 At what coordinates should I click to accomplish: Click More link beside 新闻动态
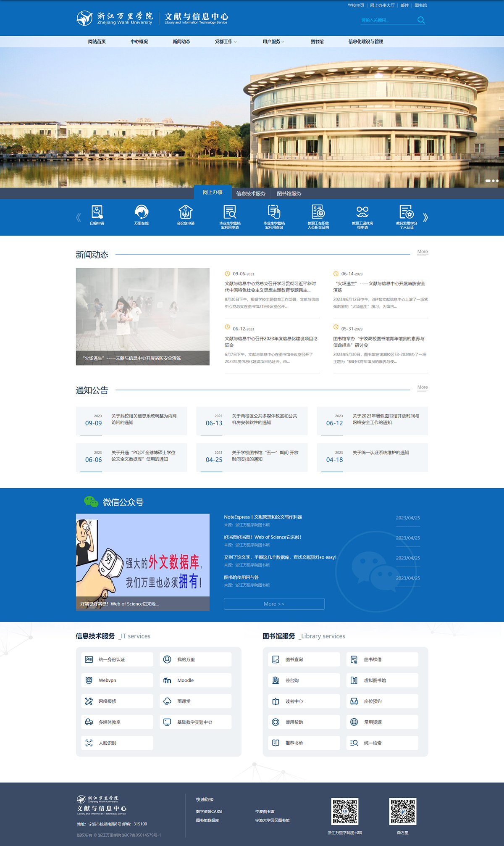[423, 252]
